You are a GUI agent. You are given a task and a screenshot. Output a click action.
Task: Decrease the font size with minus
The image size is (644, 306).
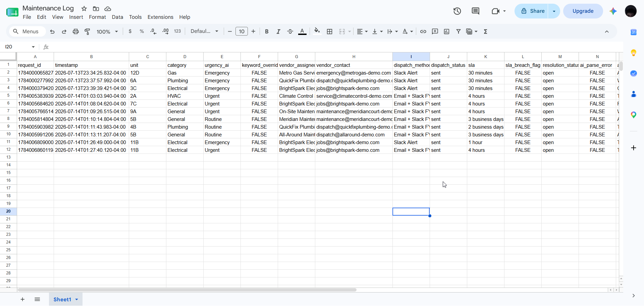pyautogui.click(x=230, y=32)
